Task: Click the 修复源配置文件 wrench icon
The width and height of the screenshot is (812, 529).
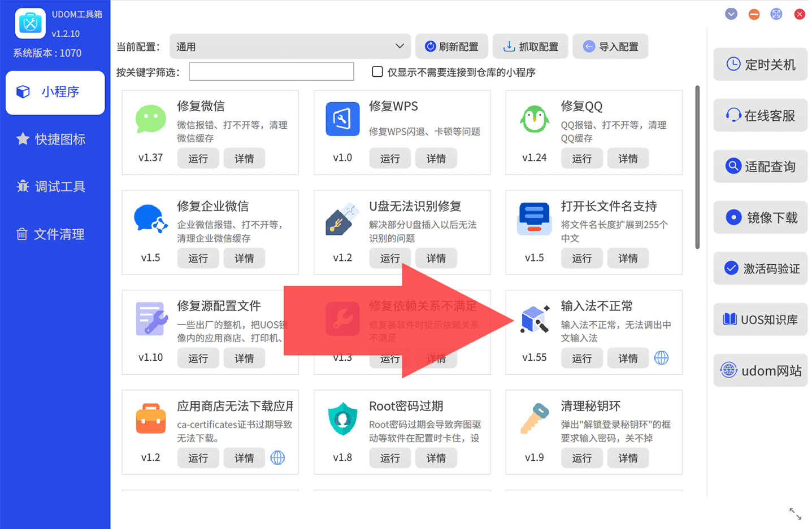Action: coord(151,319)
